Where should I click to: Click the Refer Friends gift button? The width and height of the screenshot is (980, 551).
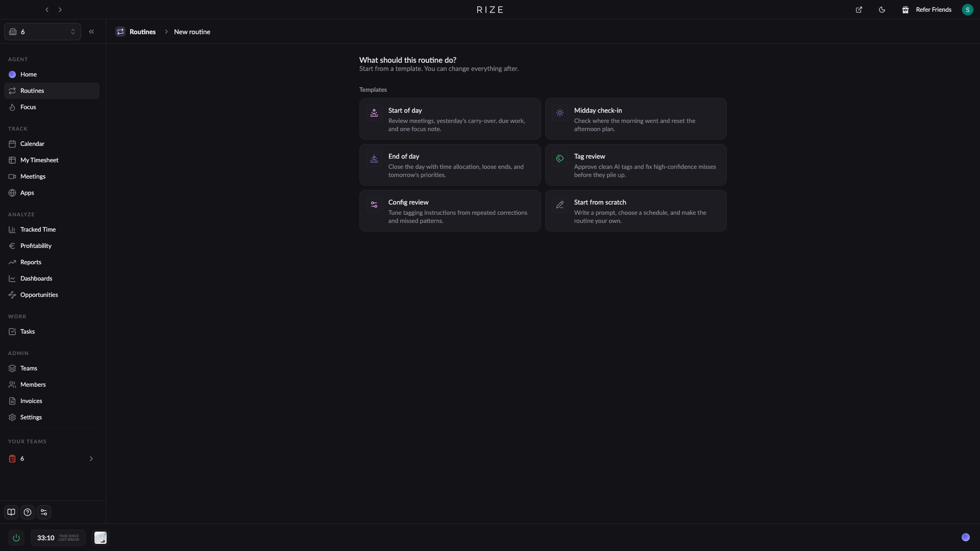click(x=926, y=10)
